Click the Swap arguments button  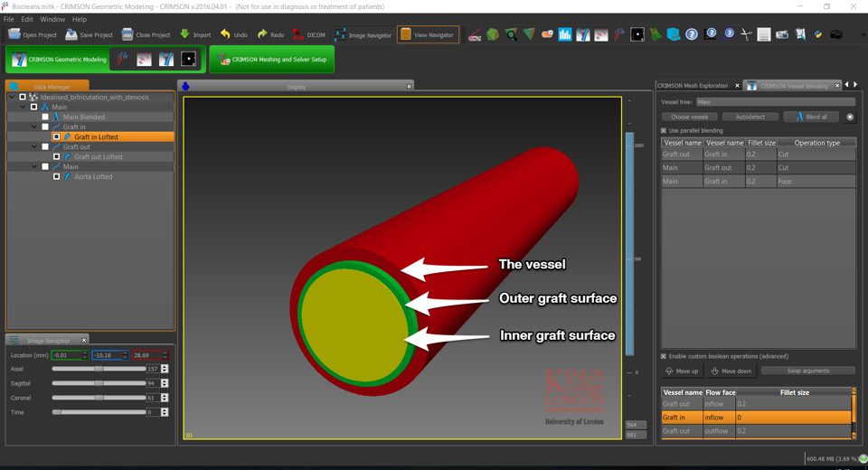807,371
